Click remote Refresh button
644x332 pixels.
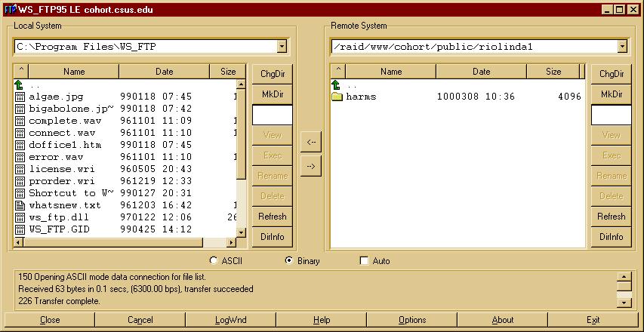tap(612, 217)
